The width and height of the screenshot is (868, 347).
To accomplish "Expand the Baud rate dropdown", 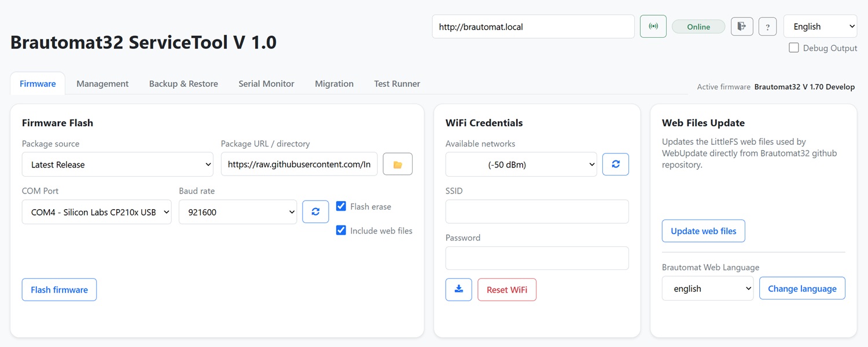I will pos(238,212).
